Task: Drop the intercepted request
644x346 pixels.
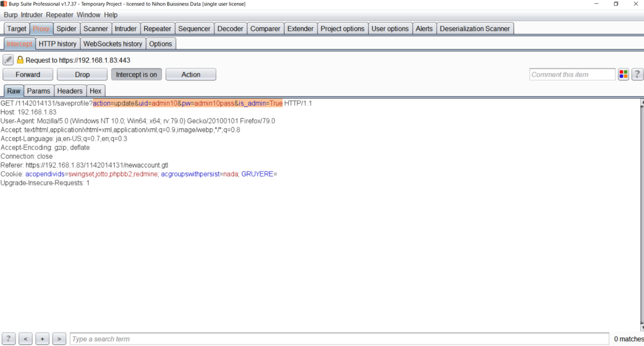Action: click(82, 75)
